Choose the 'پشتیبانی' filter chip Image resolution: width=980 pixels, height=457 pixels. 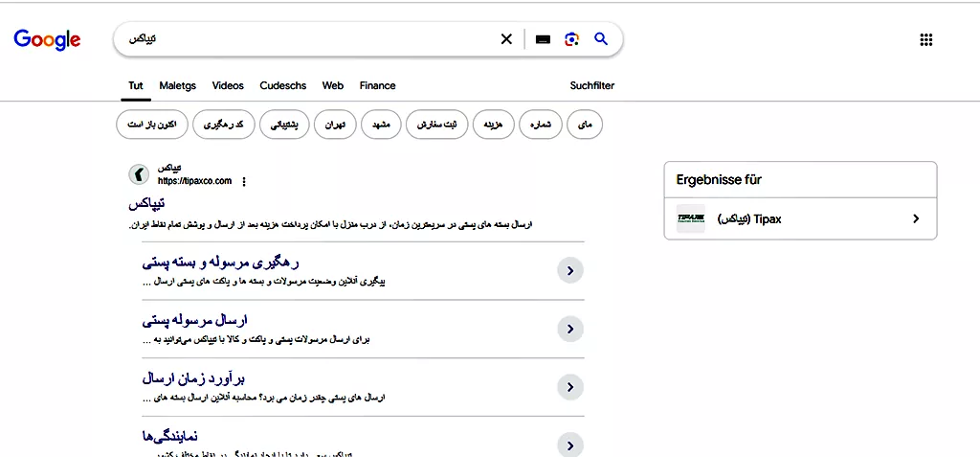(x=284, y=125)
